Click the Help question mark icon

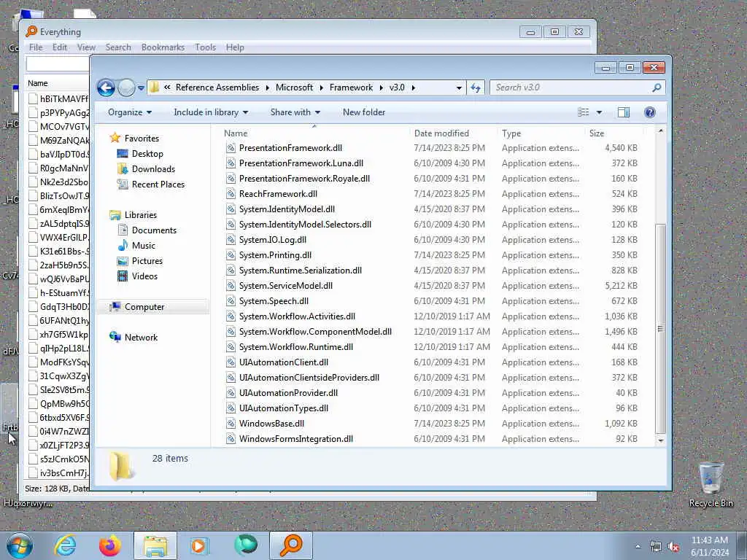(649, 112)
